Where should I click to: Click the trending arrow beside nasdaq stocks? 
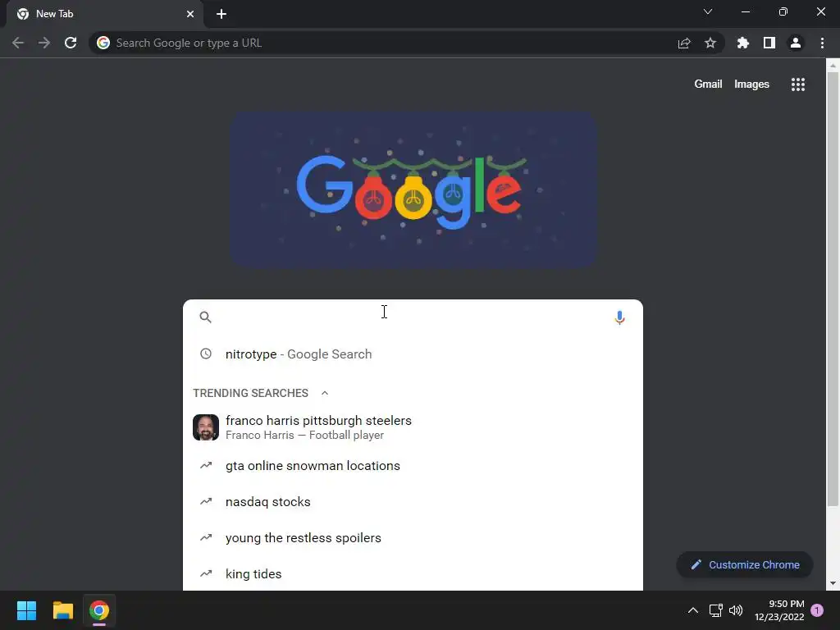[206, 501]
